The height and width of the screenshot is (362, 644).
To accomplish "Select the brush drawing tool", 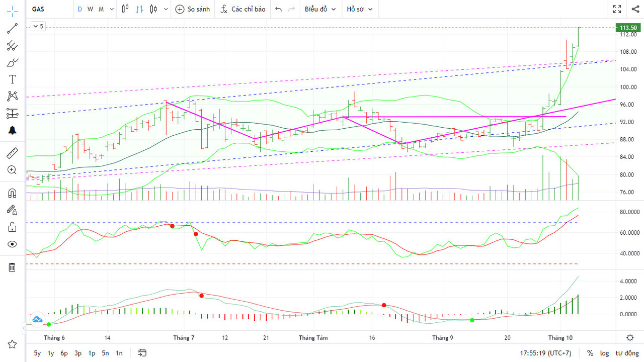I will click(x=12, y=62).
